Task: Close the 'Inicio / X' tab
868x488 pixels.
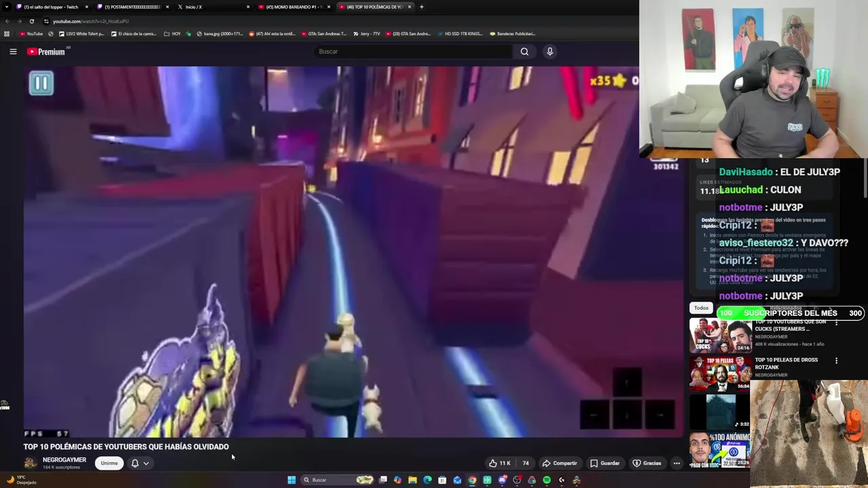Action: (248, 7)
